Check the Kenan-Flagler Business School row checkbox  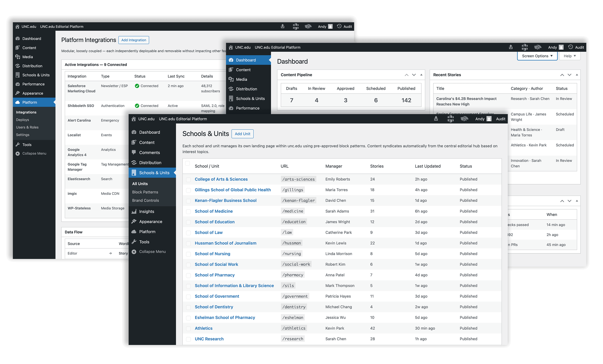(188, 201)
